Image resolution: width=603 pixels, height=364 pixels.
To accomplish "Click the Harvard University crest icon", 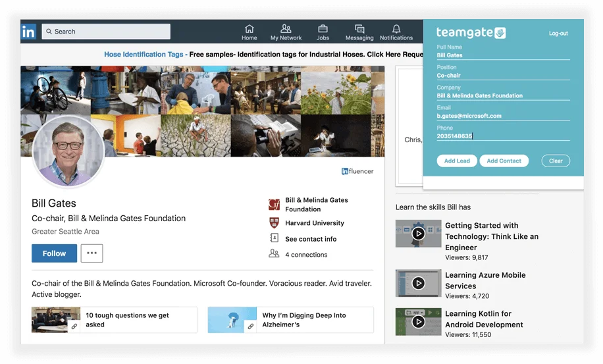I will pyautogui.click(x=275, y=222).
